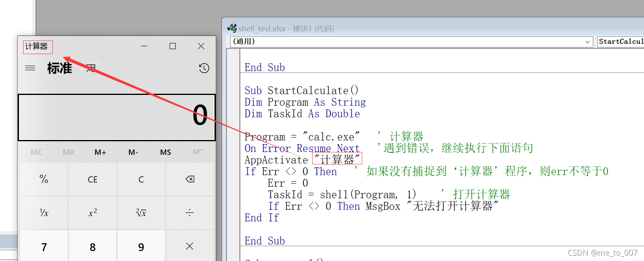644x261 pixels.
Task: Click the percent key in Calculator
Action: coord(44,179)
